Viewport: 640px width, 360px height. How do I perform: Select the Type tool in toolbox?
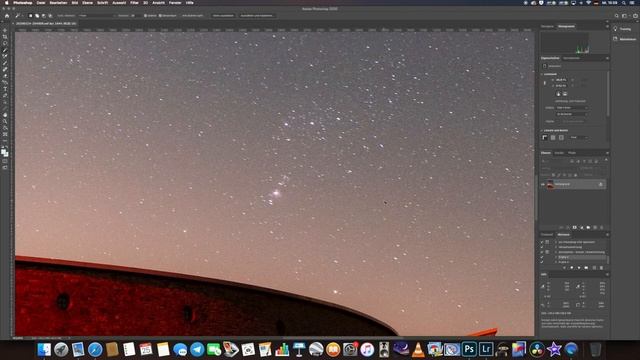click(x=5, y=89)
